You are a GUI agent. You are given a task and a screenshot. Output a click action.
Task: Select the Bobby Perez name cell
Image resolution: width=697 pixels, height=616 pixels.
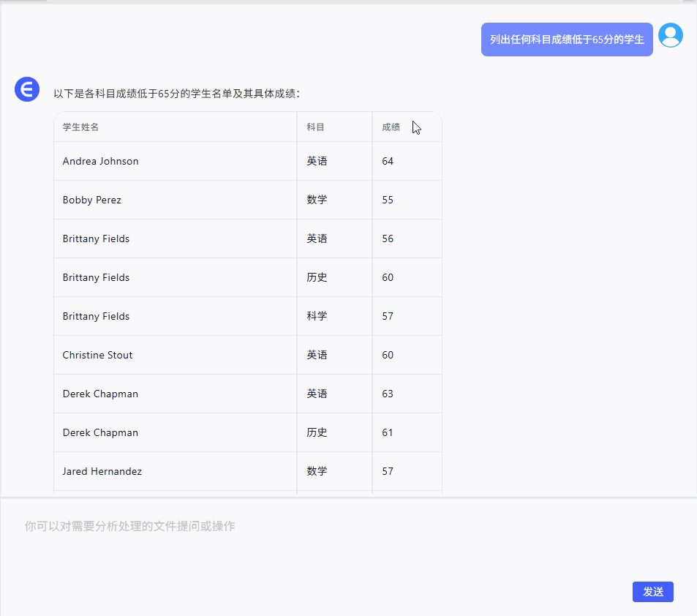click(92, 200)
